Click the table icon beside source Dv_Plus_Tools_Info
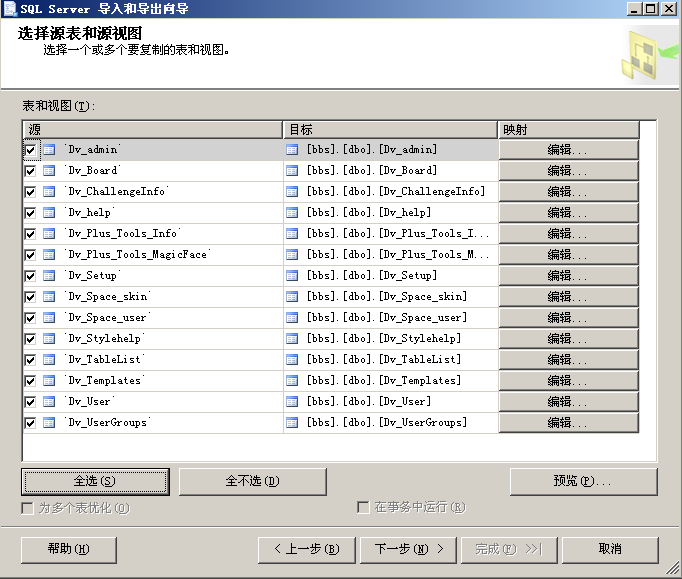 49,234
